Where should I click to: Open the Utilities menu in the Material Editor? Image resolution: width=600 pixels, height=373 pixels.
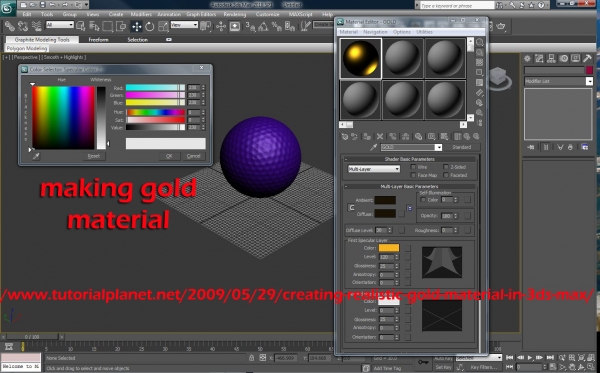point(424,32)
